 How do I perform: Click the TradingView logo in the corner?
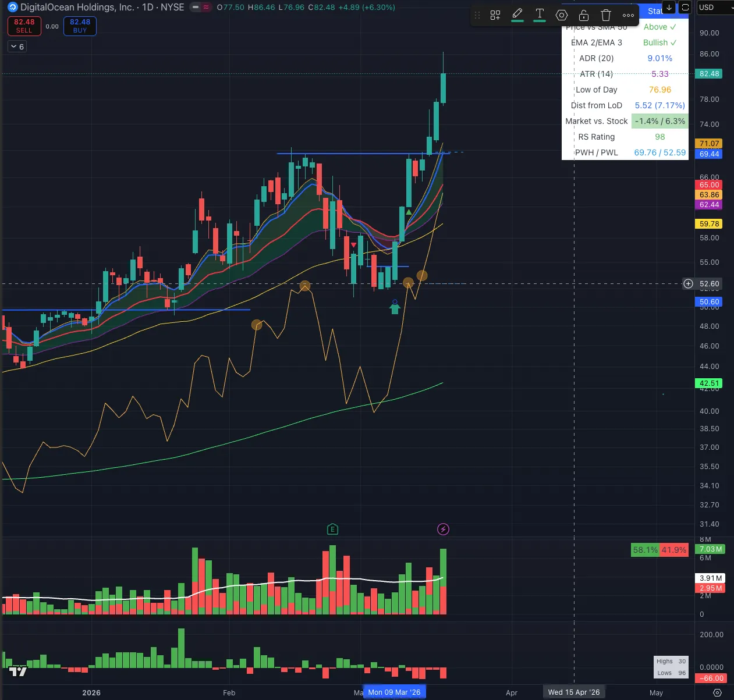pos(18,672)
